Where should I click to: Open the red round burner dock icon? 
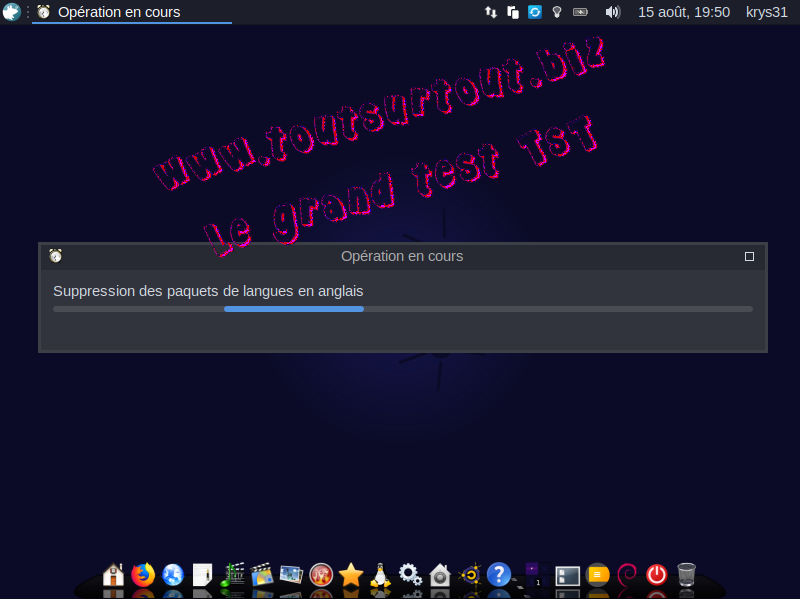point(321,575)
